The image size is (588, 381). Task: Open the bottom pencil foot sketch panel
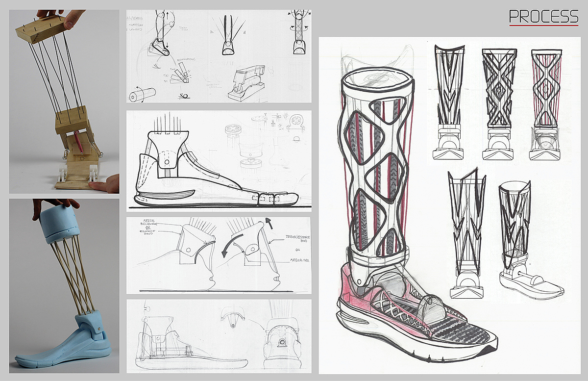coord(219,335)
